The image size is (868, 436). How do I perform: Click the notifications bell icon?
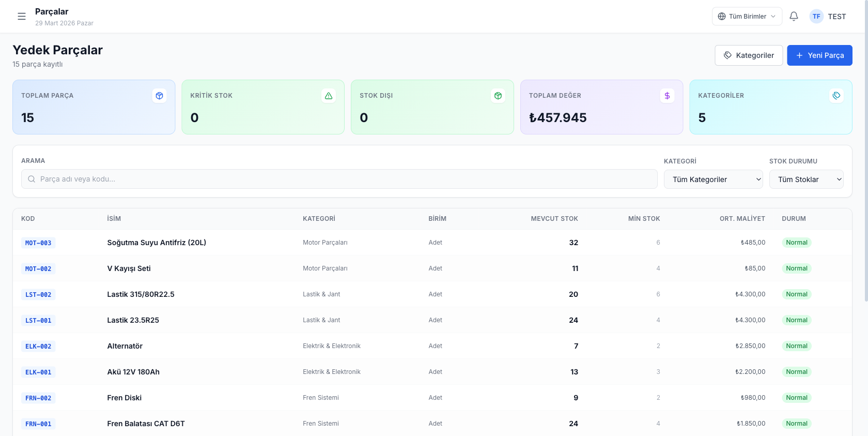(x=794, y=17)
